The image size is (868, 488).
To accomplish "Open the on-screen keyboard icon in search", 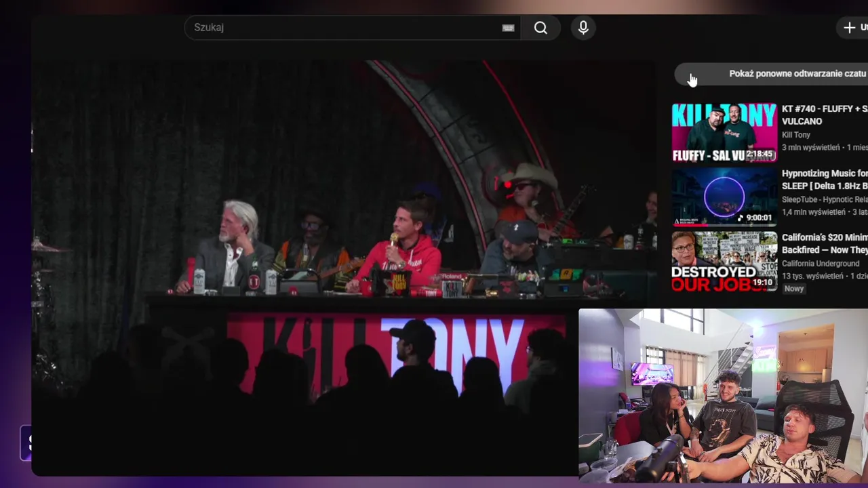I will pos(508,28).
